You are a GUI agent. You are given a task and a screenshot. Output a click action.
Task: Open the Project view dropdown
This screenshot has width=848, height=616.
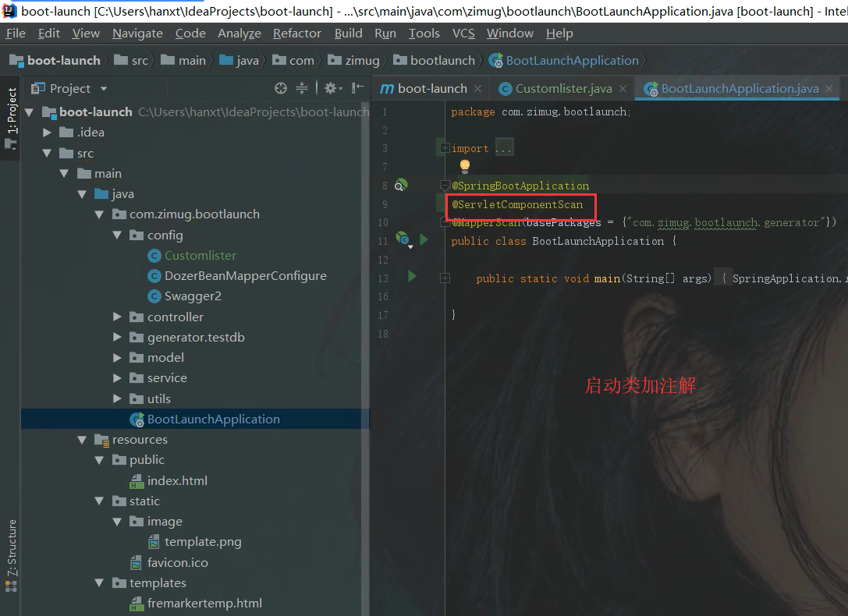point(104,89)
